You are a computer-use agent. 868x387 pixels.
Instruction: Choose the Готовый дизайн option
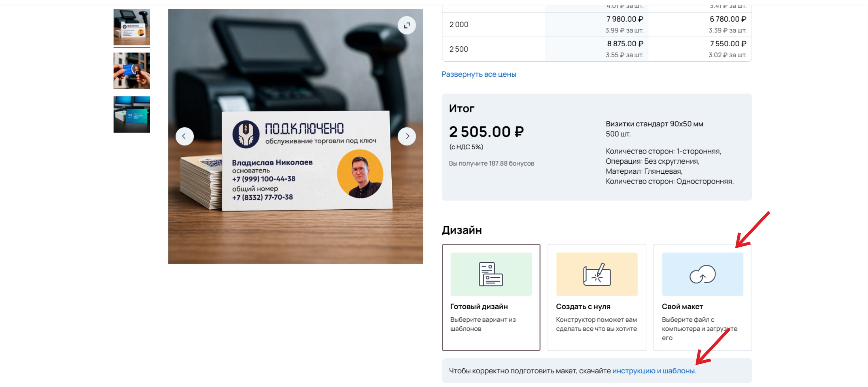(491, 297)
